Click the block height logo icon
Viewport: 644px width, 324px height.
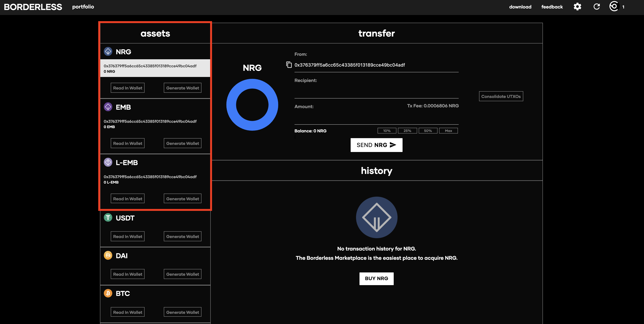(614, 7)
